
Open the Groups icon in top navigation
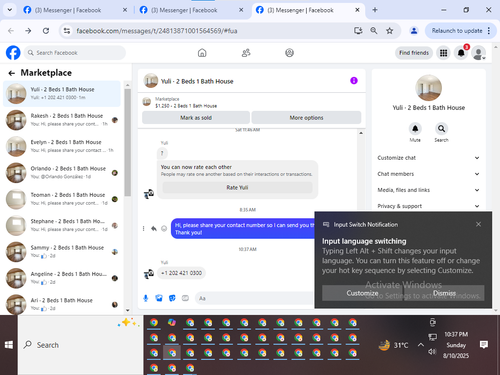click(x=289, y=53)
